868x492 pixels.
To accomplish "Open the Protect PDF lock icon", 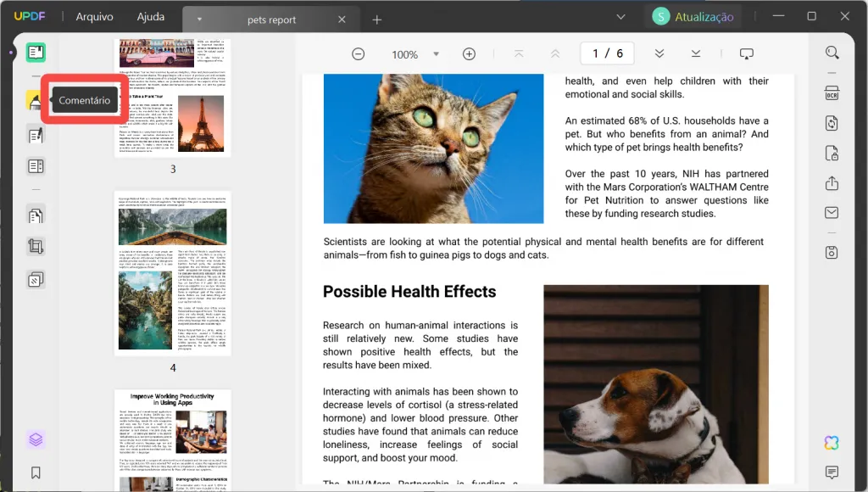I will pyautogui.click(x=832, y=153).
